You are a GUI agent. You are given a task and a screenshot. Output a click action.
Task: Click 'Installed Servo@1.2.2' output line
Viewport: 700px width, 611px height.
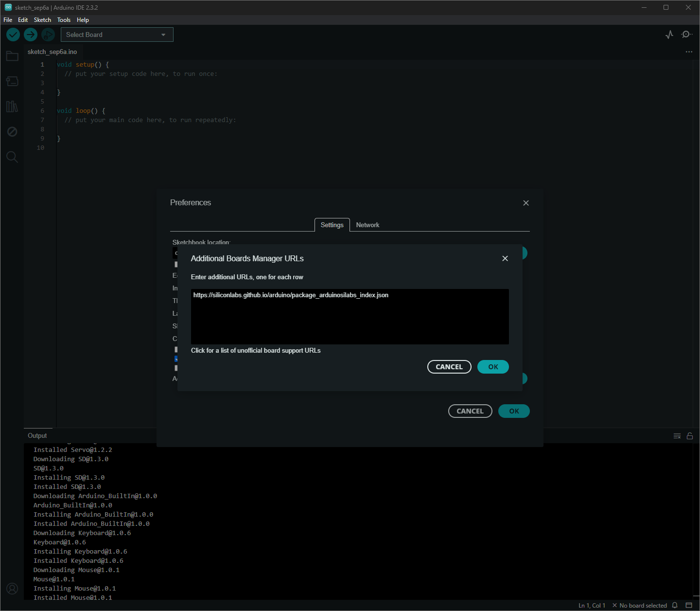(73, 450)
